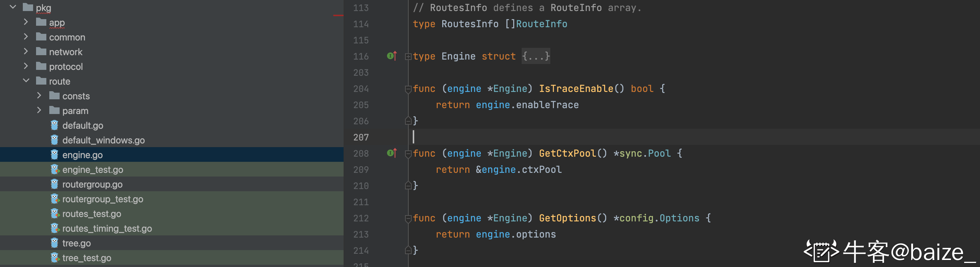Click fold end marker on line 210

(x=408, y=186)
